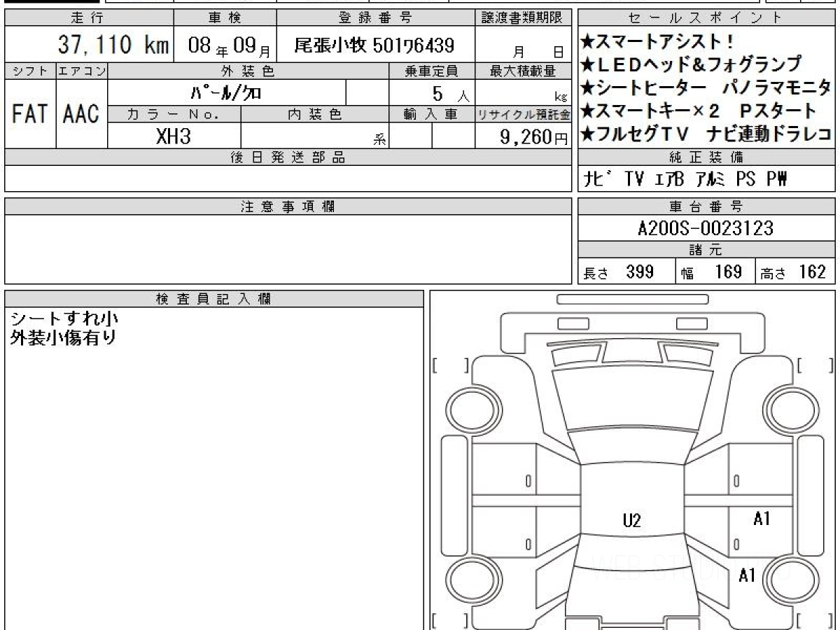This screenshot has height=630, width=840.
Task: Click the 乗車定員 header
Action: point(431,71)
